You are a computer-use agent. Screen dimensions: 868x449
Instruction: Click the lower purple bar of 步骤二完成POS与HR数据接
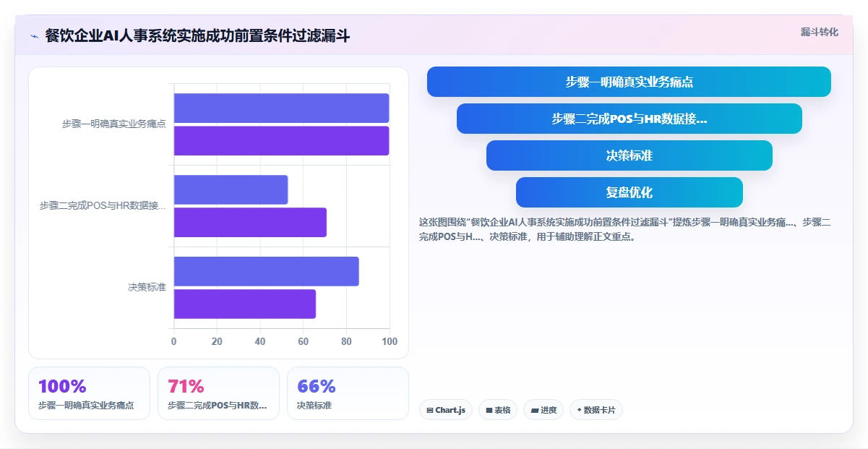pos(250,223)
